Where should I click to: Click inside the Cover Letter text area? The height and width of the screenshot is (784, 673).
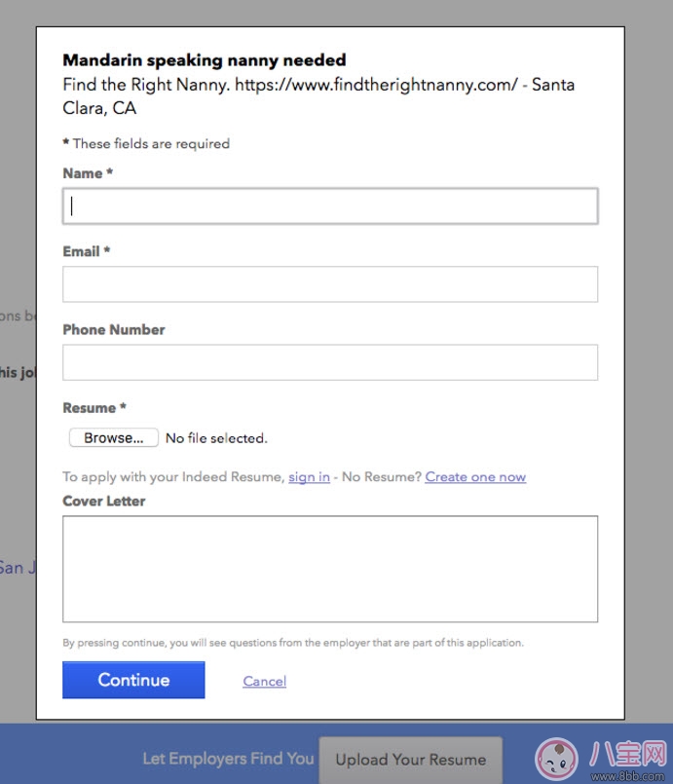tap(329, 569)
